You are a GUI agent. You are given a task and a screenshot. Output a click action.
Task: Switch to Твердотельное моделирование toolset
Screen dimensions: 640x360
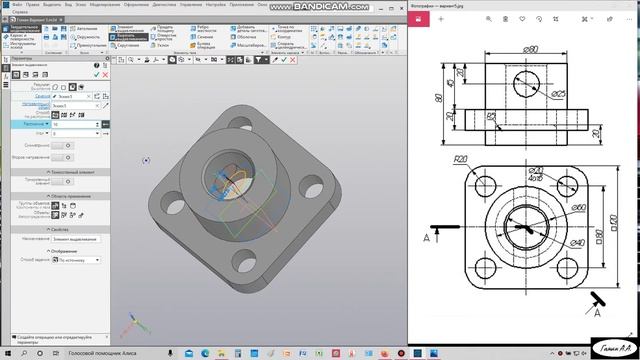click(22, 29)
